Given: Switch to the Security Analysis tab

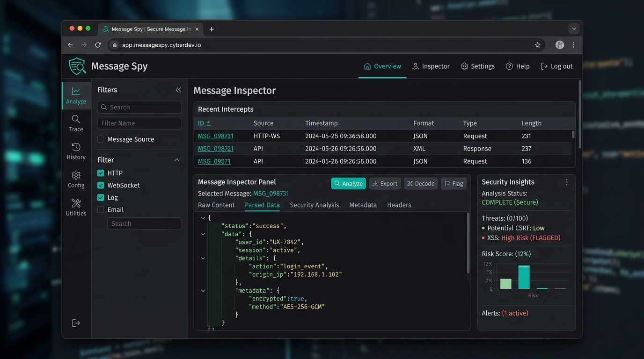Looking at the screenshot, I should pos(315,205).
